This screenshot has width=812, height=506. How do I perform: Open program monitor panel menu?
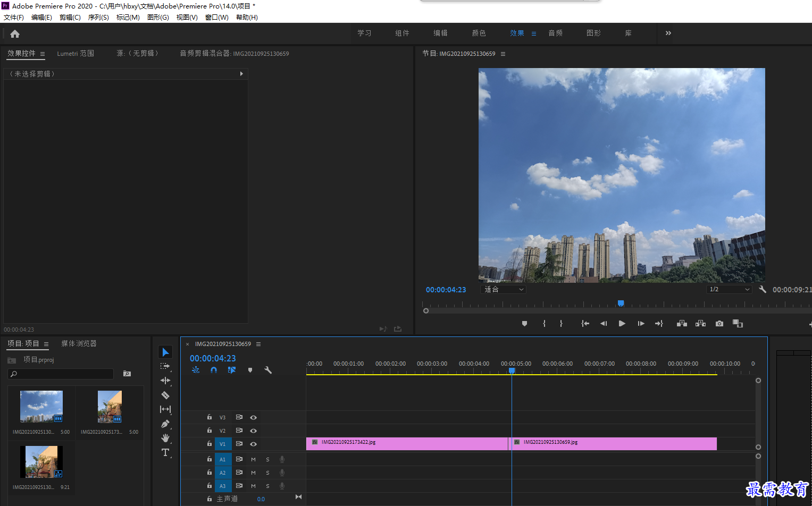(x=503, y=54)
